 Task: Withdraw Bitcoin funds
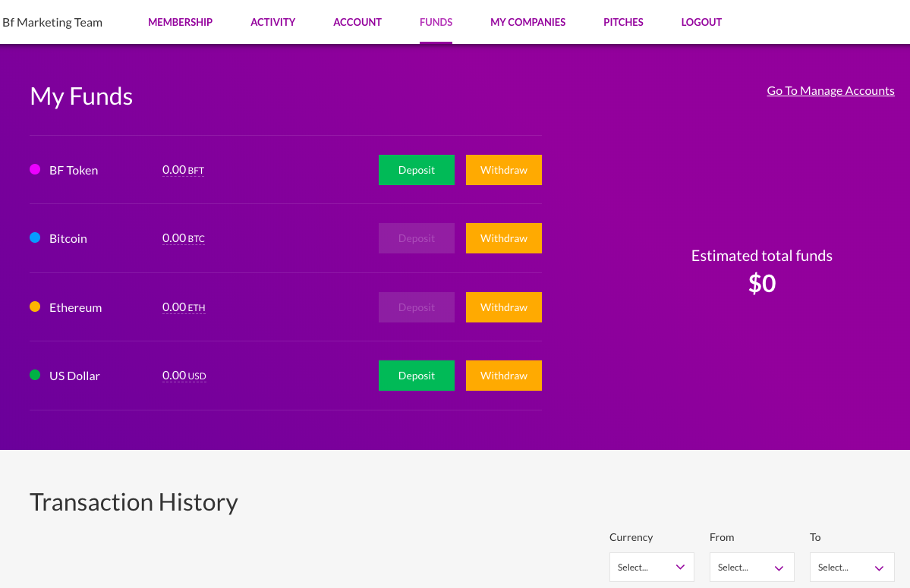[x=504, y=238]
